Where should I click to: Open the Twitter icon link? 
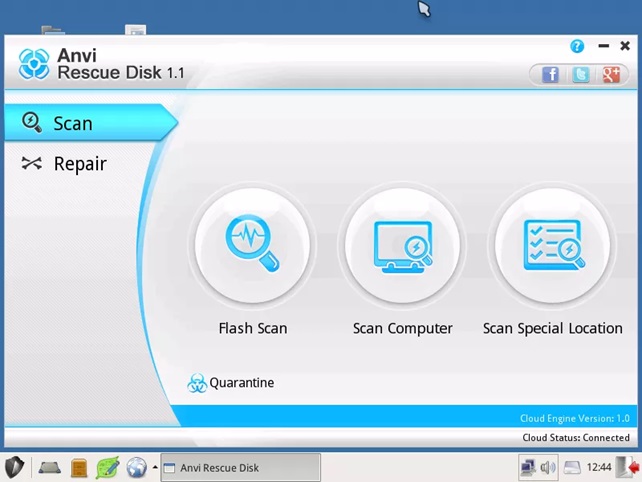click(581, 75)
